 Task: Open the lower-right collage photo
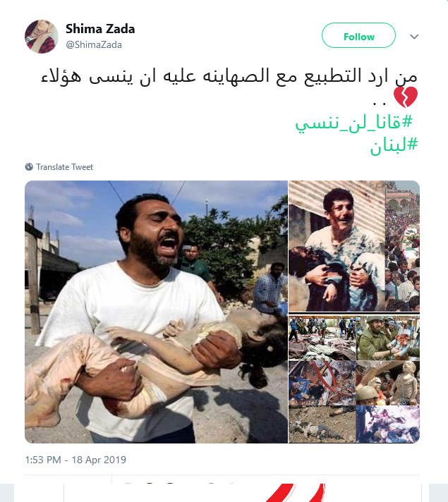point(354,379)
